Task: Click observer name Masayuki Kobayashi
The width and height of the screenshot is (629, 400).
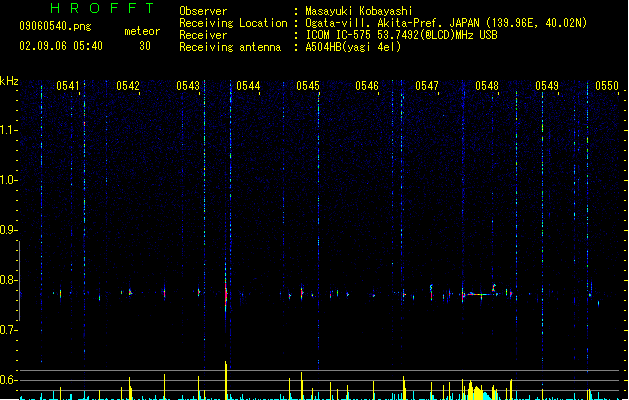Action: click(359, 11)
